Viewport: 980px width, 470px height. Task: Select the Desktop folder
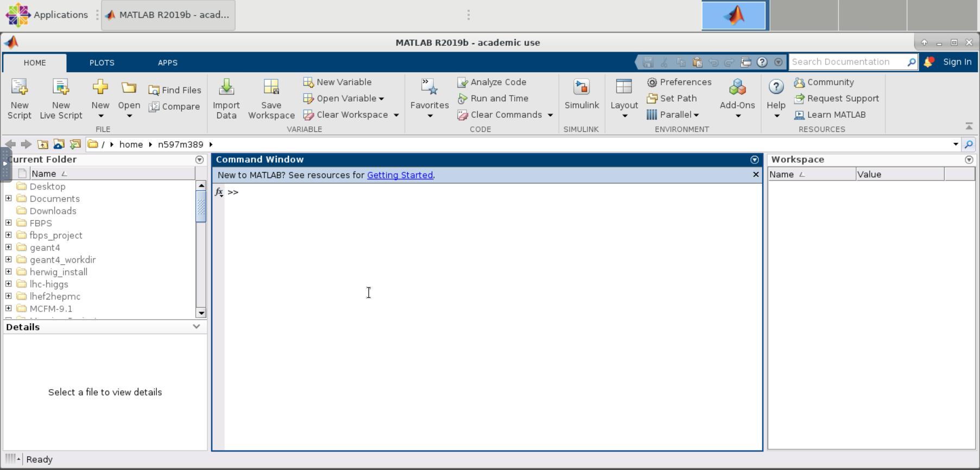(x=48, y=186)
